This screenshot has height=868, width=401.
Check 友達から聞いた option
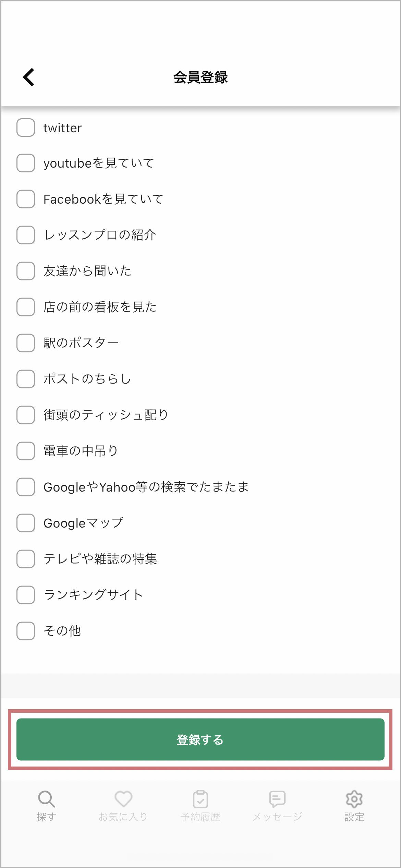pos(26,271)
